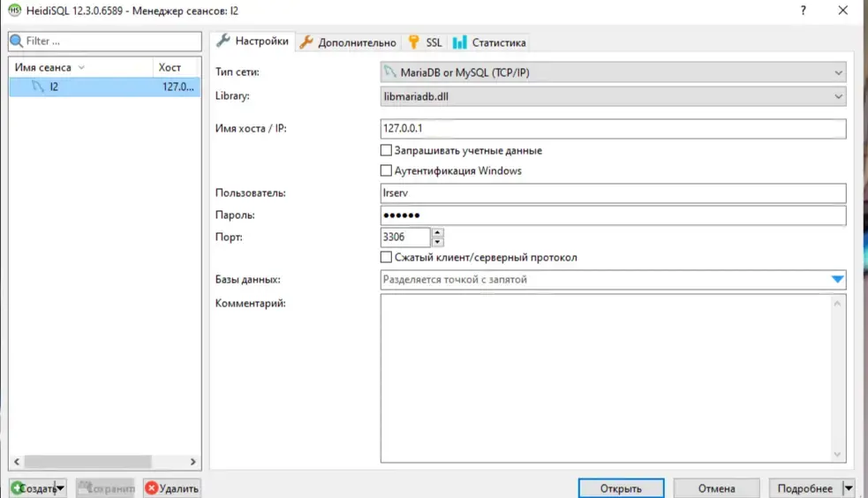Click the chart icon on Статистика tab
The image size is (868, 498).
tap(459, 42)
